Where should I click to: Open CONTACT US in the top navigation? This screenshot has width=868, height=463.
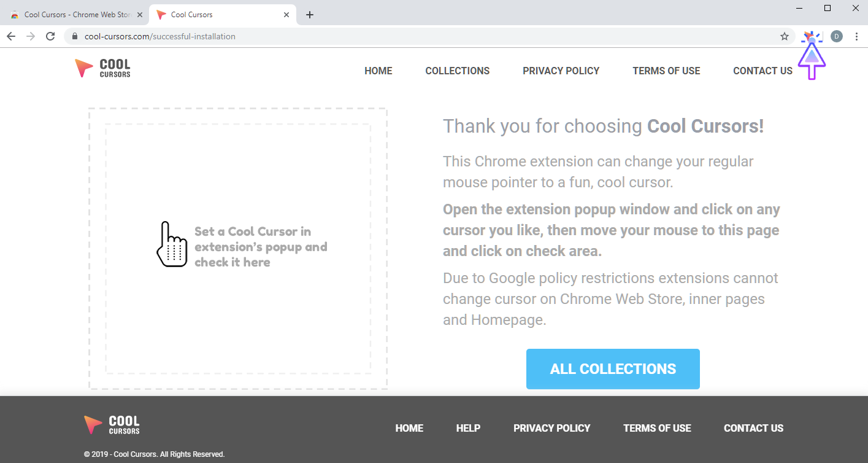[x=763, y=71]
